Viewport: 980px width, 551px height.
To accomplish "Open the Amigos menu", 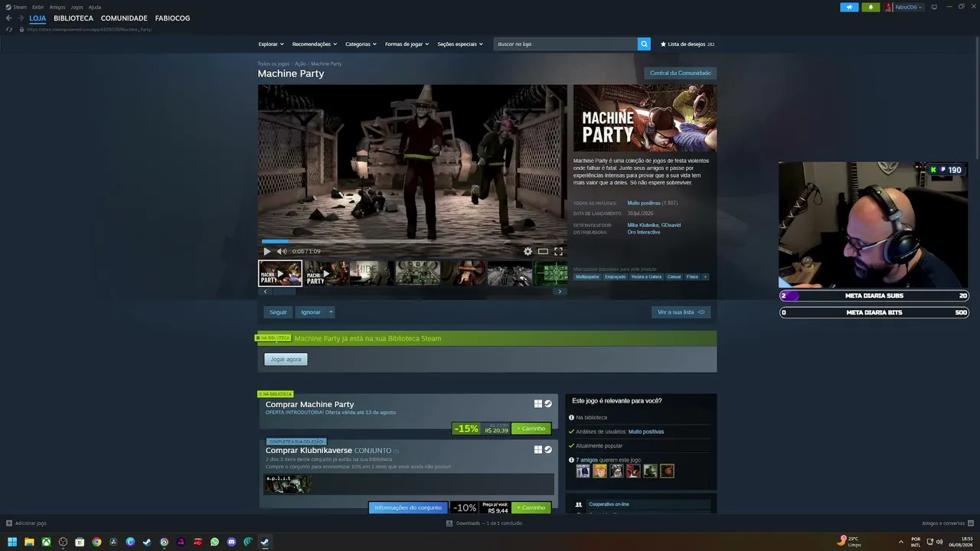I will (57, 7).
